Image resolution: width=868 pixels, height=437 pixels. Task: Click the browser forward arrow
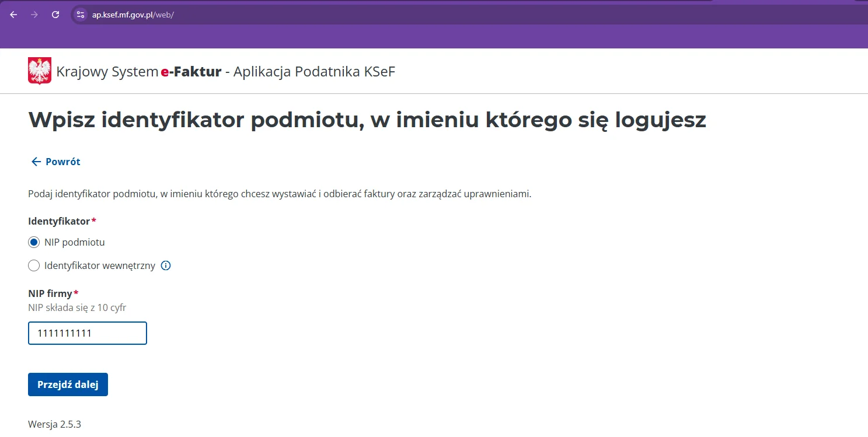coord(34,15)
